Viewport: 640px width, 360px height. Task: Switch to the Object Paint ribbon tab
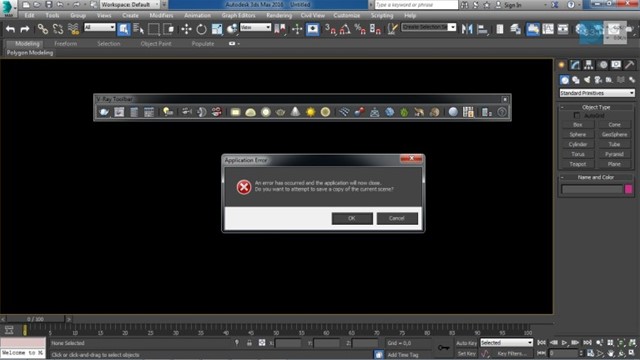[x=156, y=44]
